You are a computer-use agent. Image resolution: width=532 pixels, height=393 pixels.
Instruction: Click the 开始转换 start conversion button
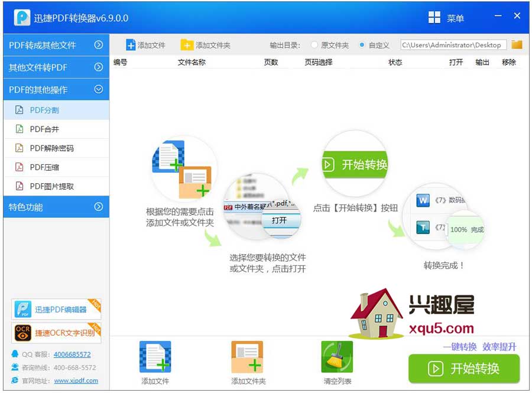click(465, 369)
